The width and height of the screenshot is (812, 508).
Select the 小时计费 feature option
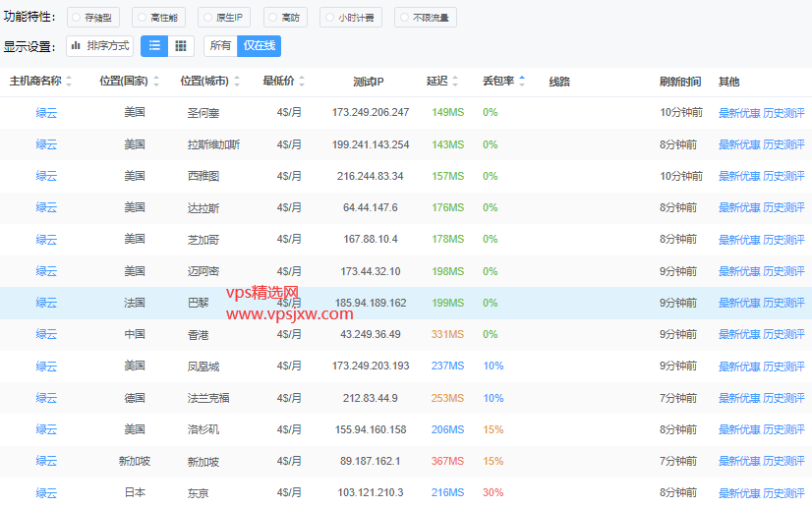click(351, 18)
